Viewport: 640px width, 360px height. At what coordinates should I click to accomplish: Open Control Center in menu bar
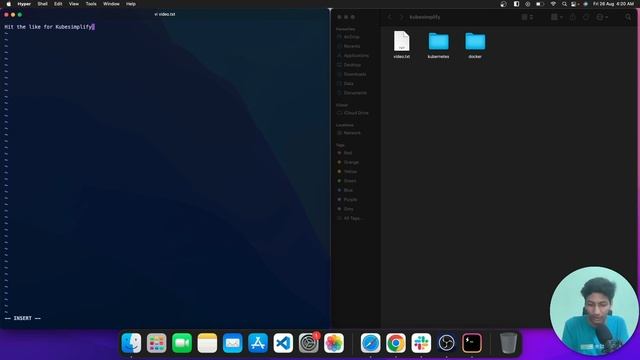574,4
